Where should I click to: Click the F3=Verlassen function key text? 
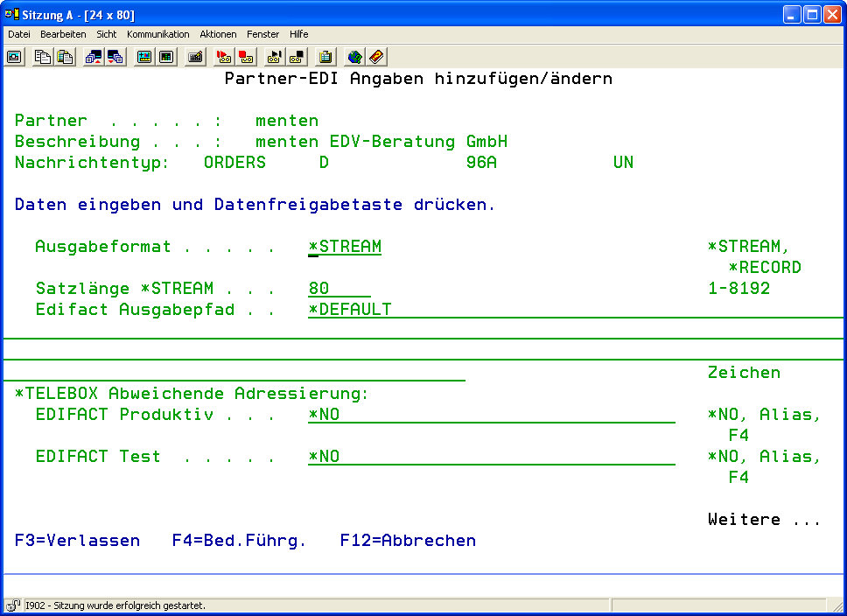(77, 541)
